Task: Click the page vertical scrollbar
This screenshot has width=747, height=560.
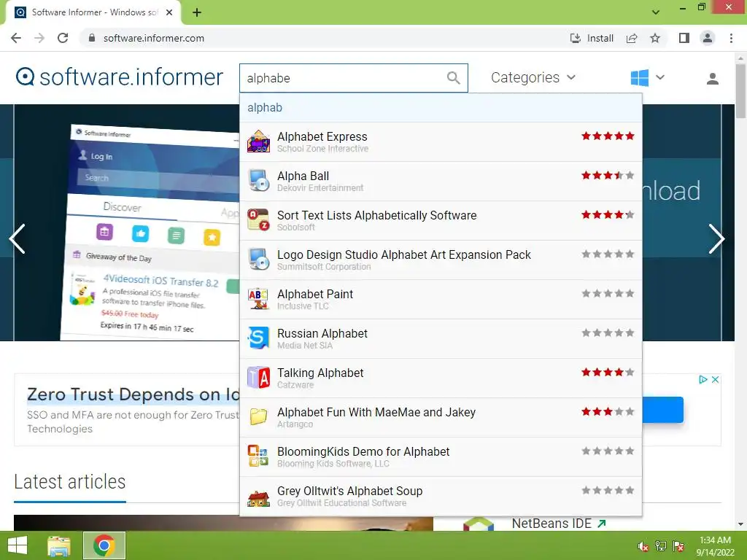Action: click(x=740, y=90)
